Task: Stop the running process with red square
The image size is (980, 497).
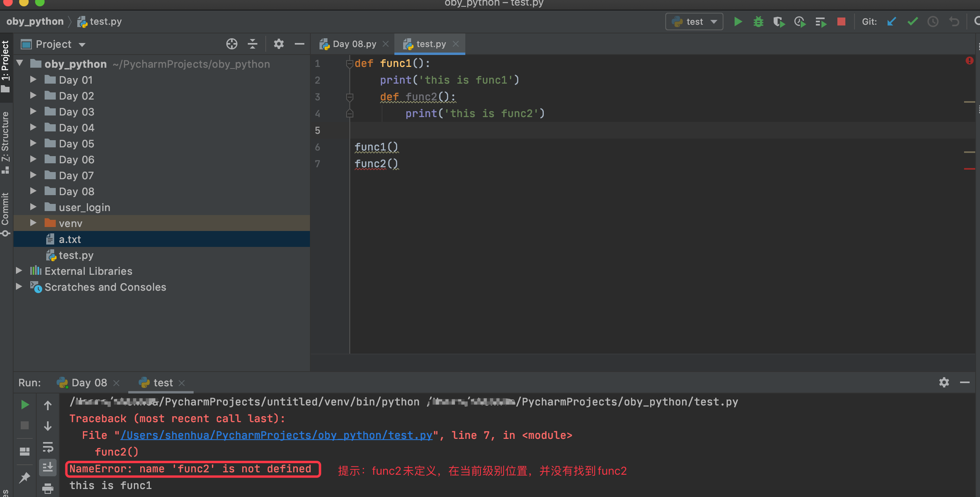Action: pyautogui.click(x=841, y=22)
